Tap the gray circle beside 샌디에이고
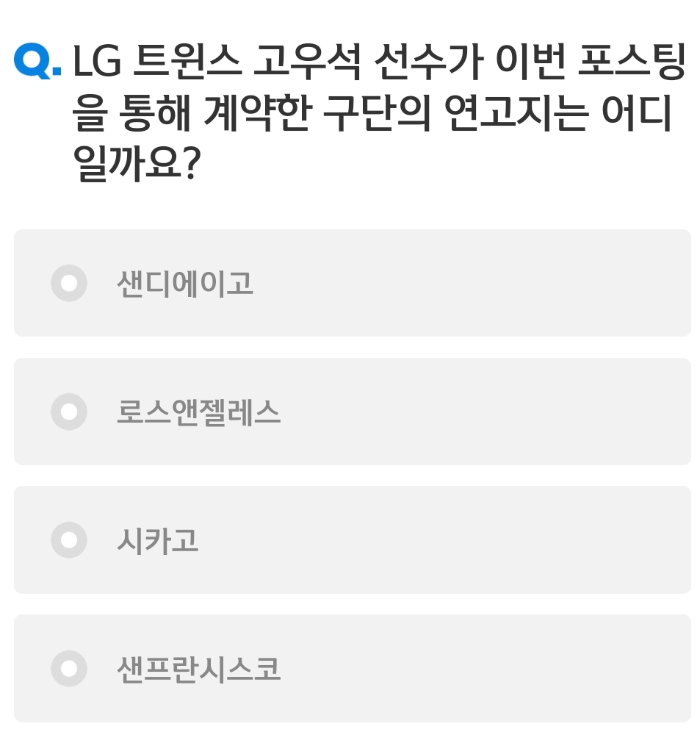Image resolution: width=700 pixels, height=732 pixels. coord(69,283)
